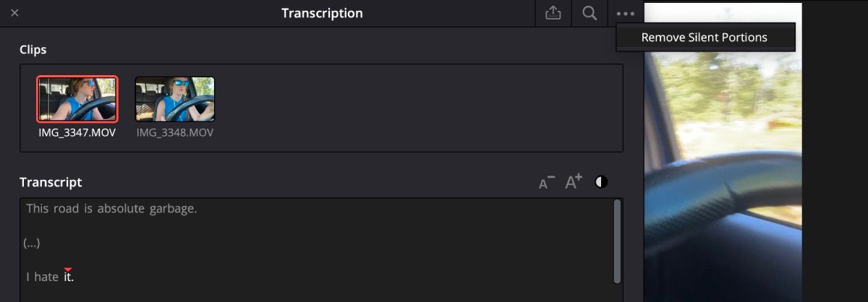
Task: Click the word "hate" in transcript
Action: (46, 277)
